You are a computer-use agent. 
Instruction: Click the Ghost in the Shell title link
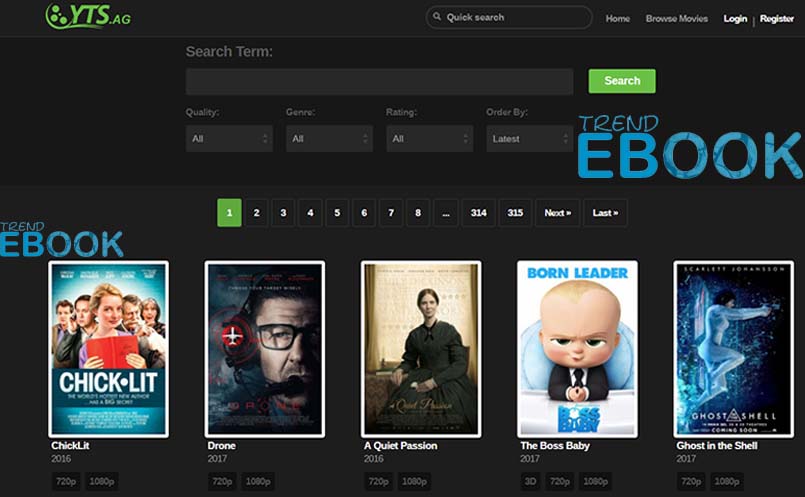(x=717, y=446)
